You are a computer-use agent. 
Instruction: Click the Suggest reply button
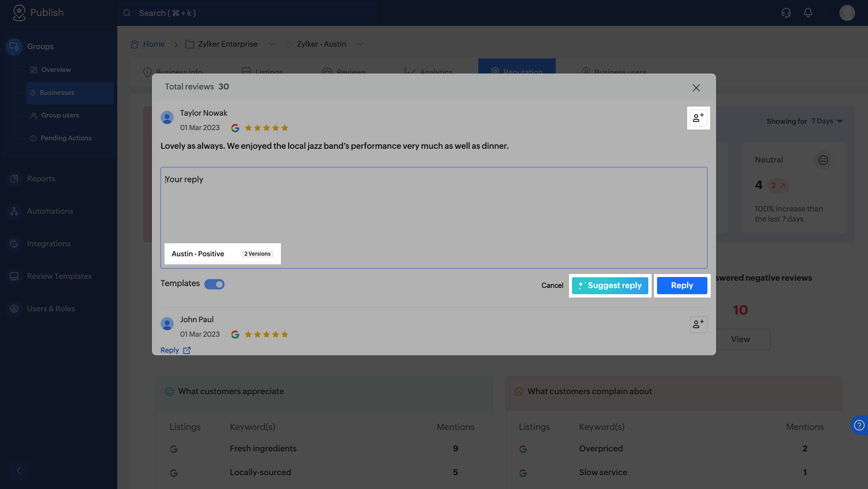point(610,285)
